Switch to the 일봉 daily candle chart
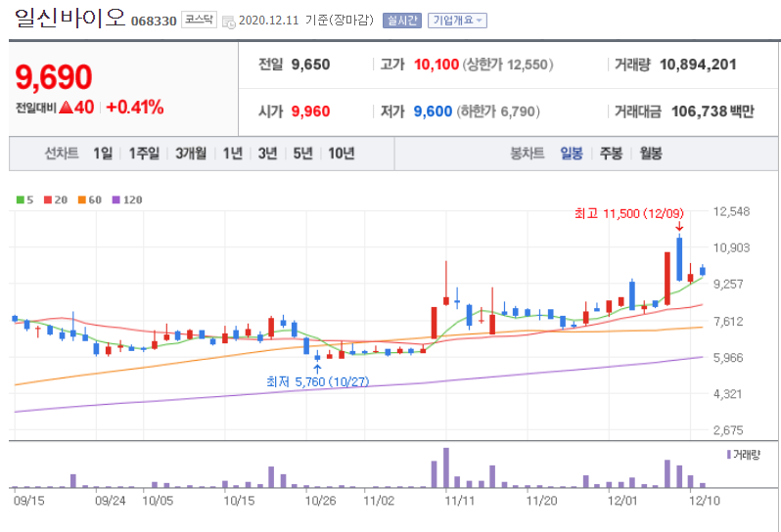The height and width of the screenshot is (532, 781). pyautogui.click(x=572, y=154)
